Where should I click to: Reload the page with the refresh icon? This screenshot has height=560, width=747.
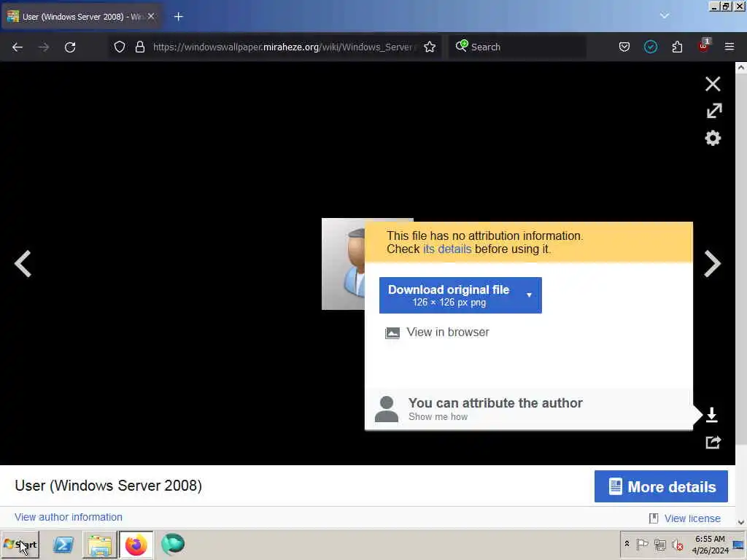pos(70,47)
